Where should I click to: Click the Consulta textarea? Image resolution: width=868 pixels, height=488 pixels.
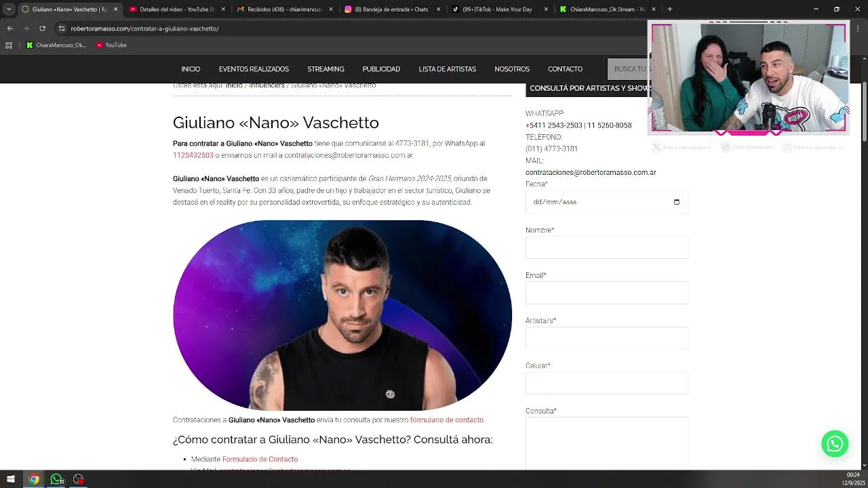(607, 443)
